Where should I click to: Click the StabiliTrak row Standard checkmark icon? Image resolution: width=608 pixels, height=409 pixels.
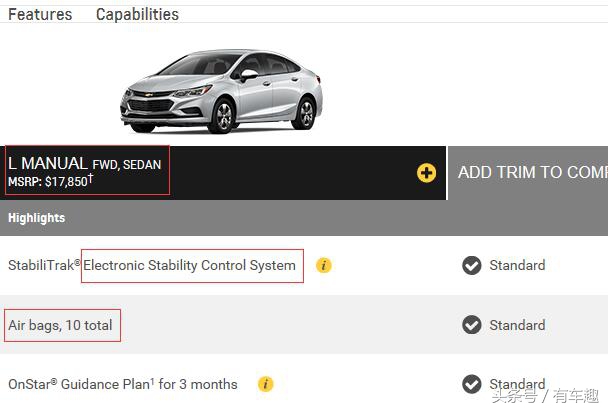tap(472, 265)
